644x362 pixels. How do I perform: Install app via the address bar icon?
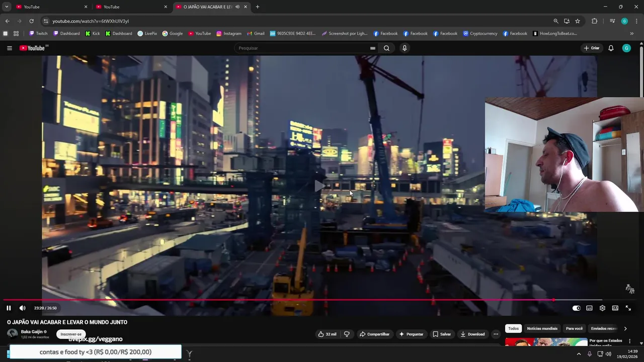(x=567, y=21)
